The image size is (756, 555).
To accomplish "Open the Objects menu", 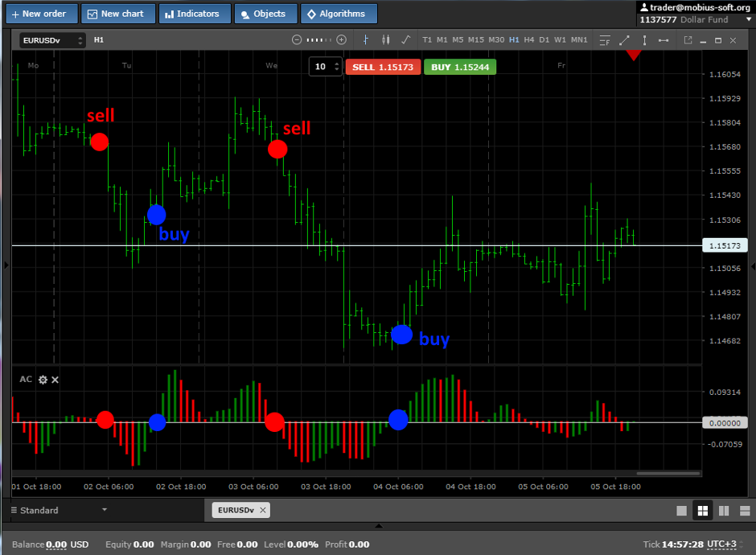I will pos(265,14).
